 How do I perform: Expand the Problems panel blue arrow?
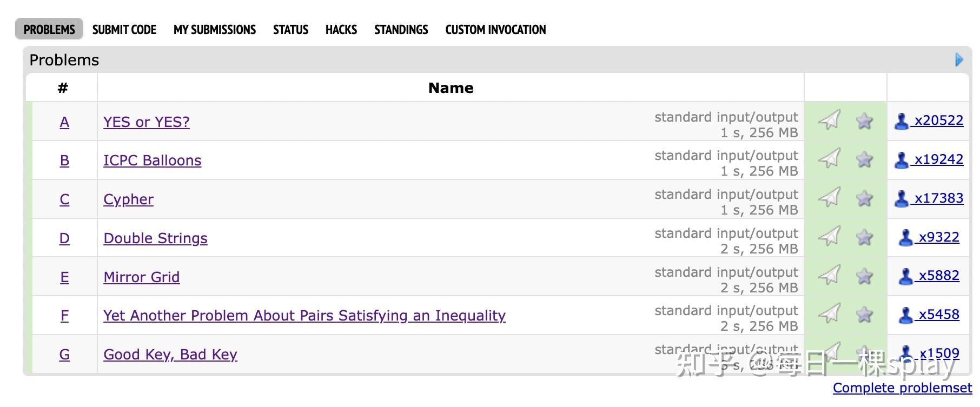pos(959,59)
